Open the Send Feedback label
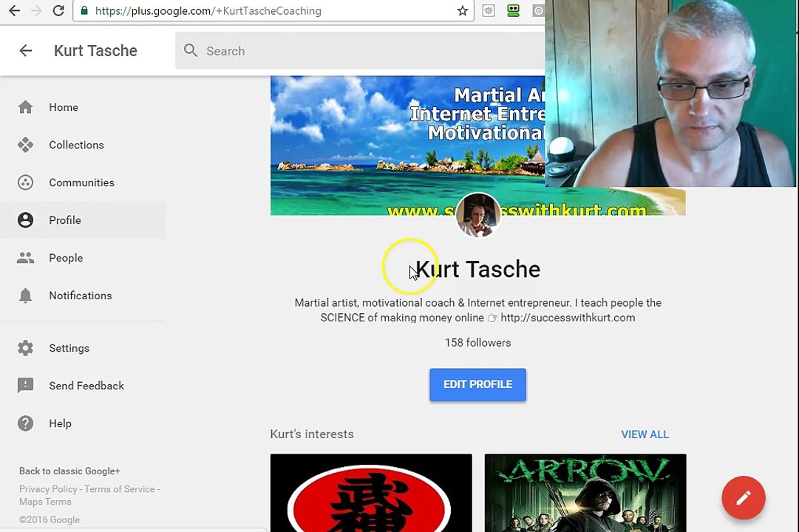 click(86, 386)
